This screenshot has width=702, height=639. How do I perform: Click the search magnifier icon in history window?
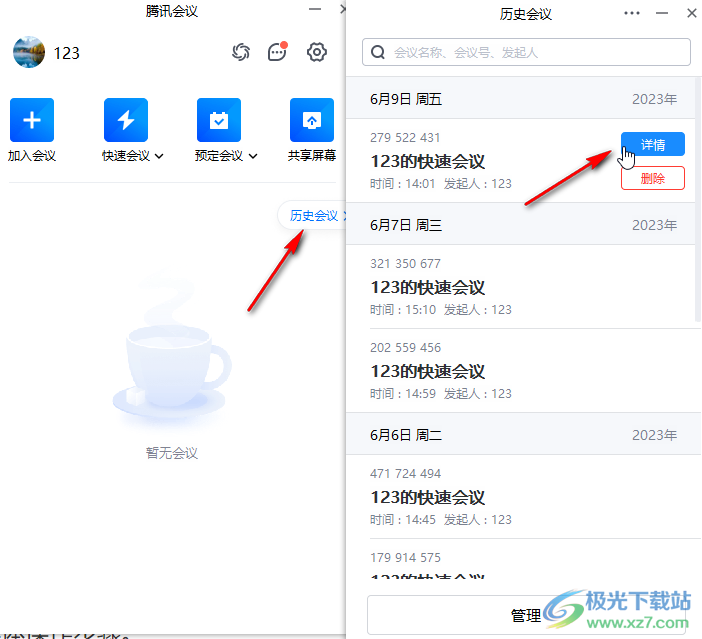(378, 52)
